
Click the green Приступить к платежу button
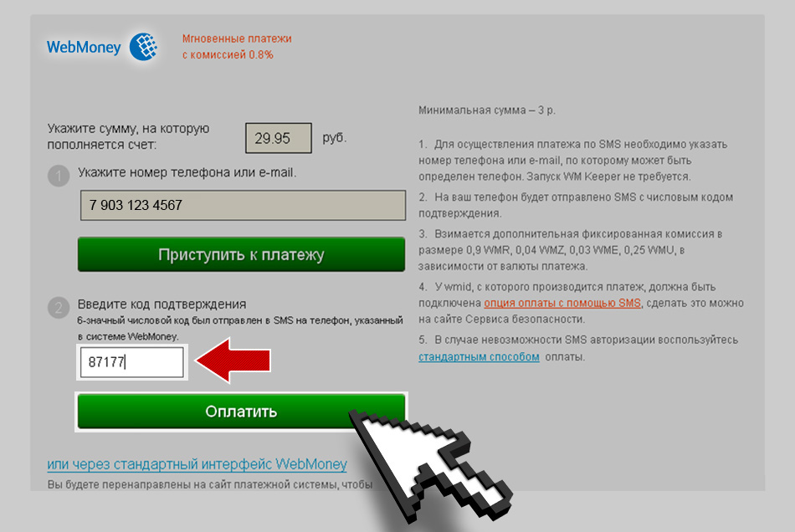pos(241,254)
